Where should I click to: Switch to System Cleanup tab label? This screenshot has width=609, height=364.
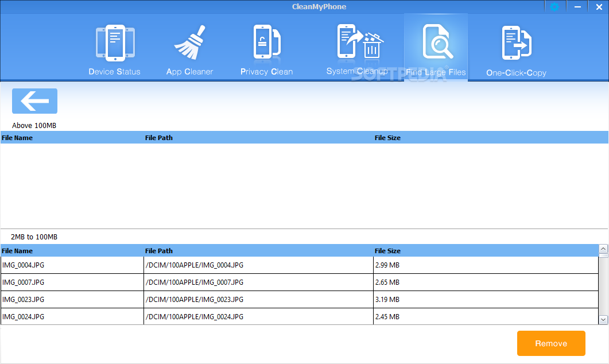357,71
